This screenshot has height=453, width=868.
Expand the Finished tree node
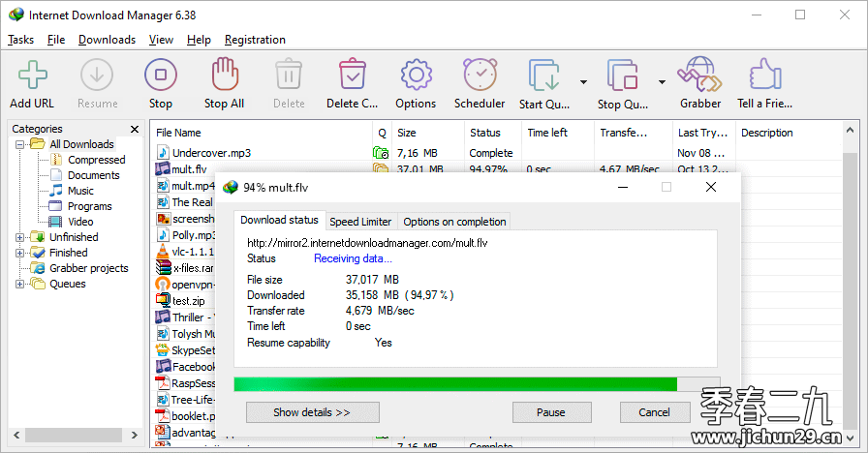[20, 253]
